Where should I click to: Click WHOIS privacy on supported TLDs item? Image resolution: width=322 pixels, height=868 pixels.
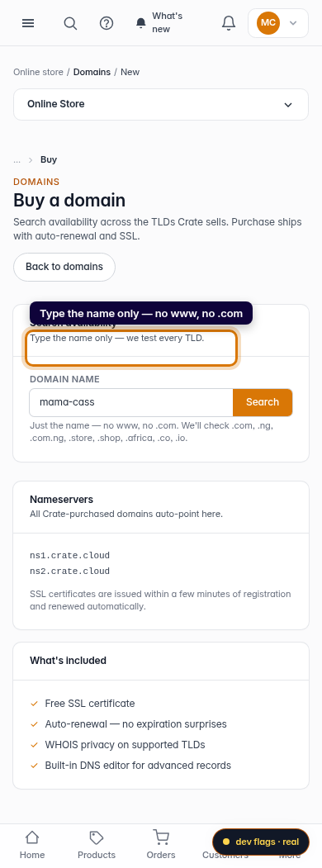pos(117,745)
